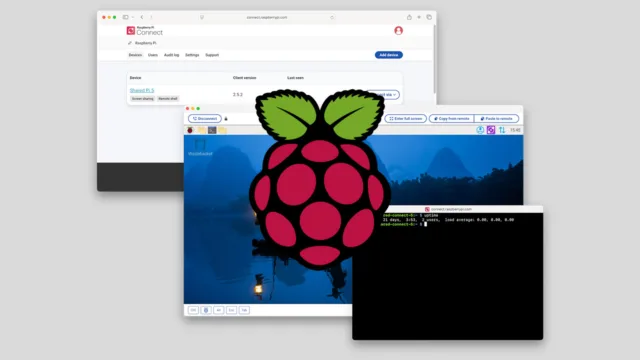This screenshot has height=360, width=640.
Task: Click the browser window vertical scrollbar
Action: (x=434, y=59)
